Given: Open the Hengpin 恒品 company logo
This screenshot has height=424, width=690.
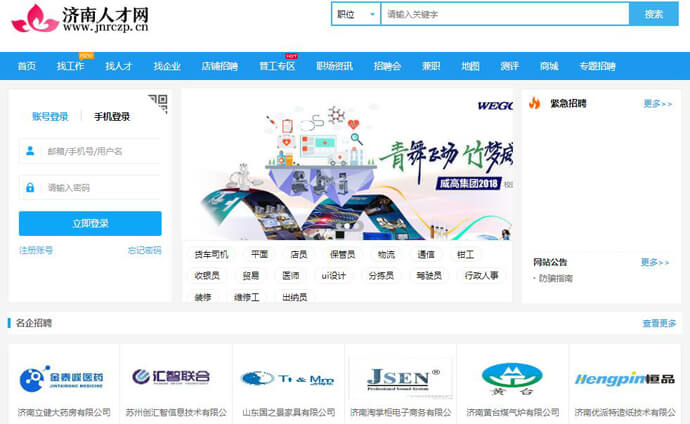Looking at the screenshot, I should [624, 378].
